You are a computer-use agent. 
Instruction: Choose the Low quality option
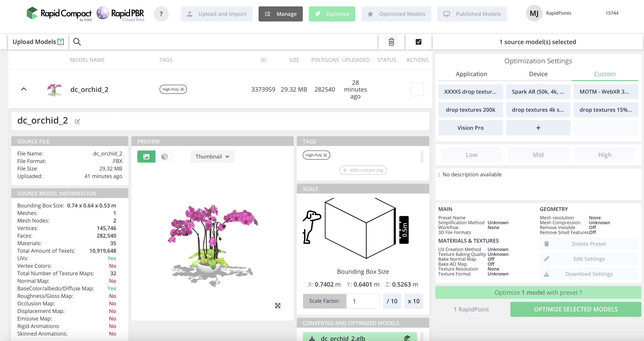[471, 155]
